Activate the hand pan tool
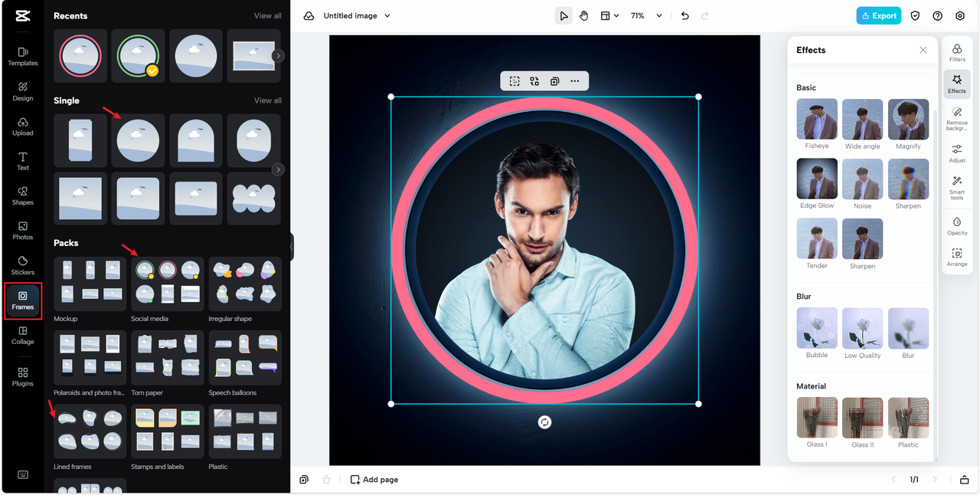Screen dimensions: 980x495 (583, 15)
